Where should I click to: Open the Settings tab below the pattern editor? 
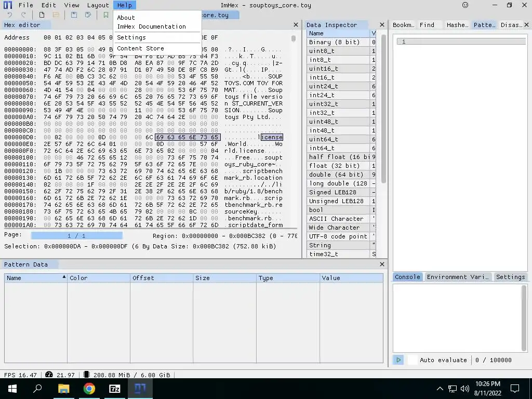(510, 277)
